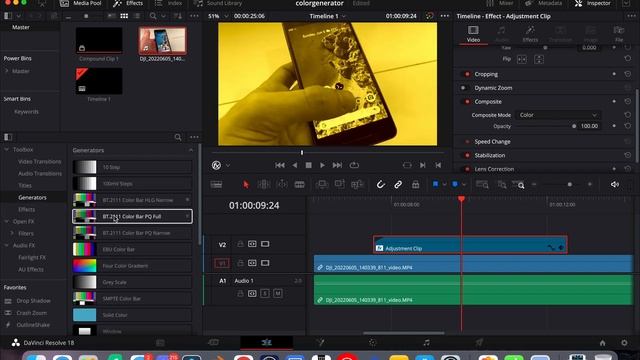Toggle the Stabilization enable dot
Screen dimensions: 640x360
coord(467,156)
